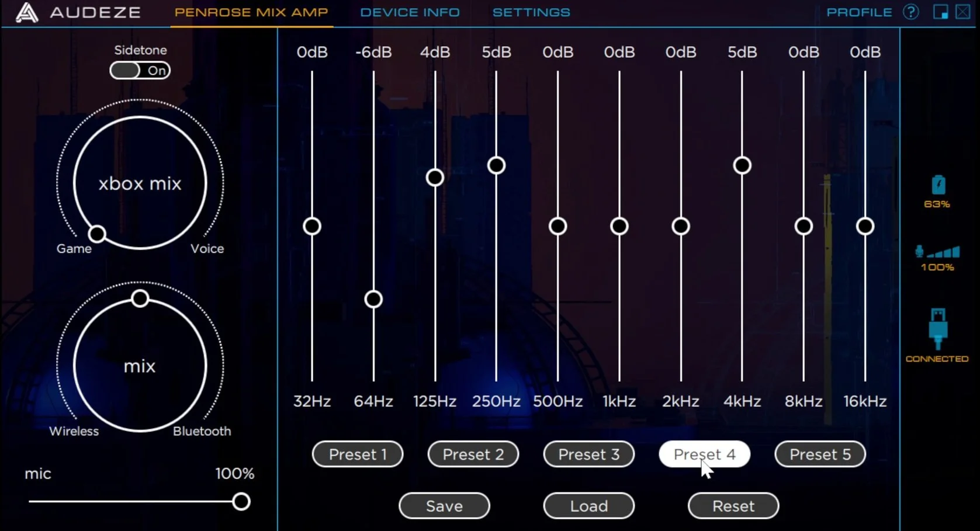
Task: Click the Game label on dial
Action: point(74,249)
